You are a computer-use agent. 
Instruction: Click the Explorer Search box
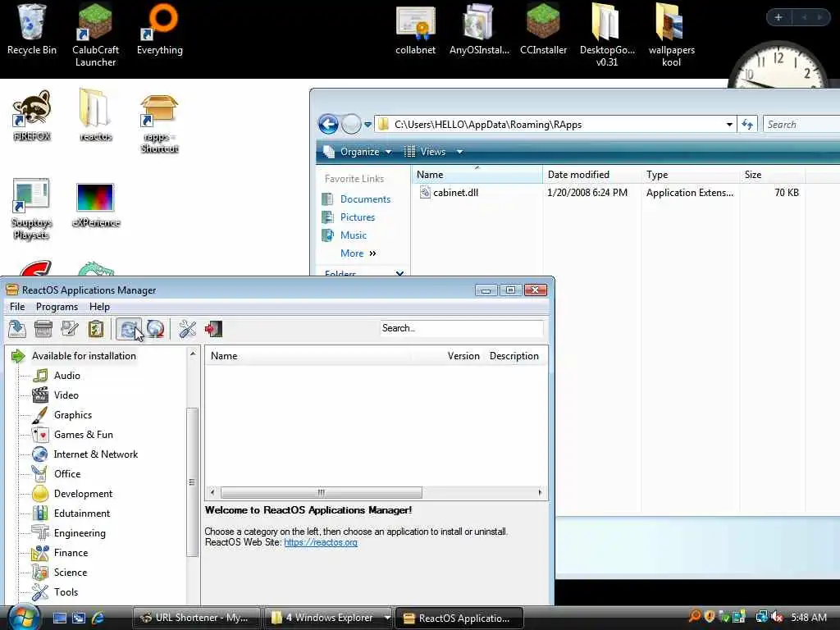801,125
